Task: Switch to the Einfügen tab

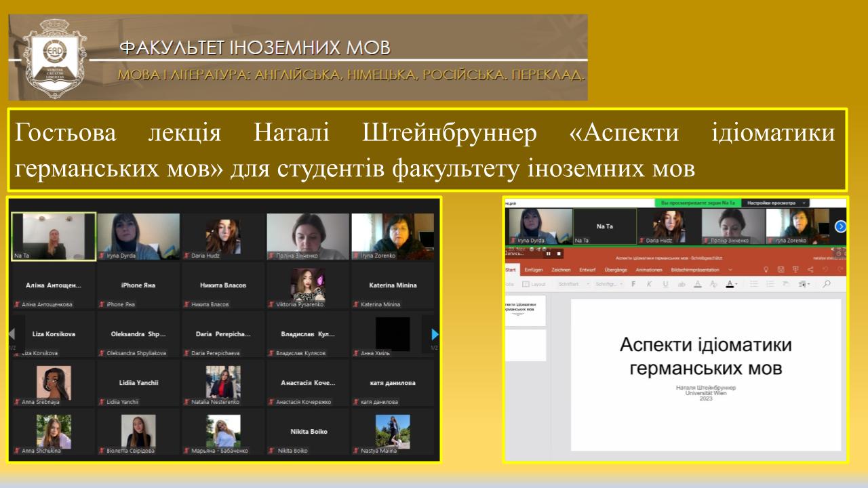Action: click(x=534, y=270)
